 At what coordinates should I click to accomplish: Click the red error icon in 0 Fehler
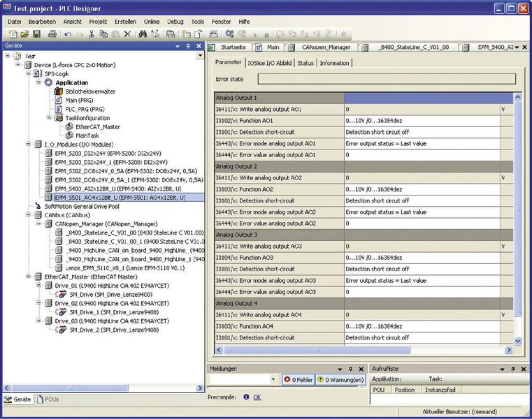pyautogui.click(x=287, y=380)
